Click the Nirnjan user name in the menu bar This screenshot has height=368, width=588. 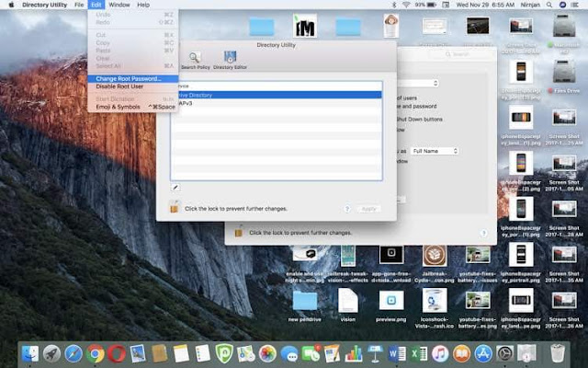point(530,5)
